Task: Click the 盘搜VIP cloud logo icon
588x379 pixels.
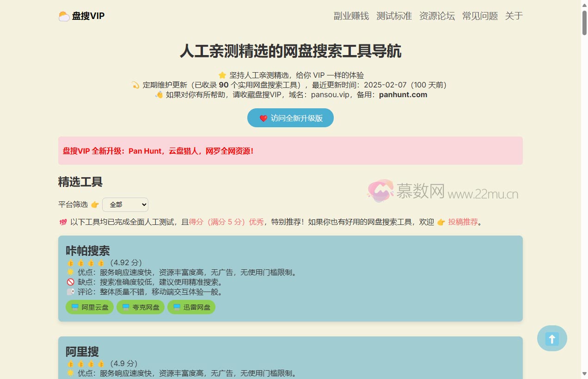Action: click(64, 15)
